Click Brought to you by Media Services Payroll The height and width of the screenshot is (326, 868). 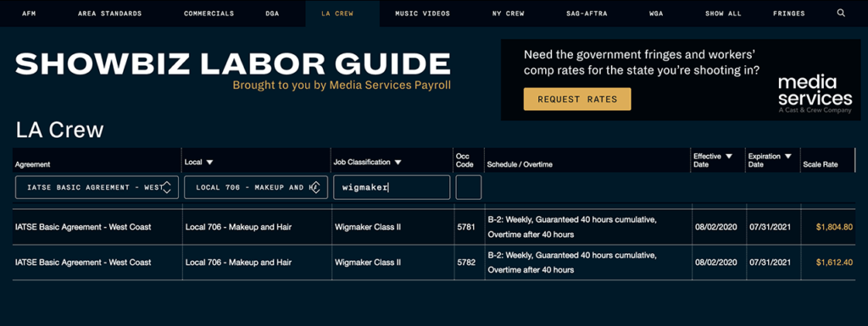click(x=342, y=86)
